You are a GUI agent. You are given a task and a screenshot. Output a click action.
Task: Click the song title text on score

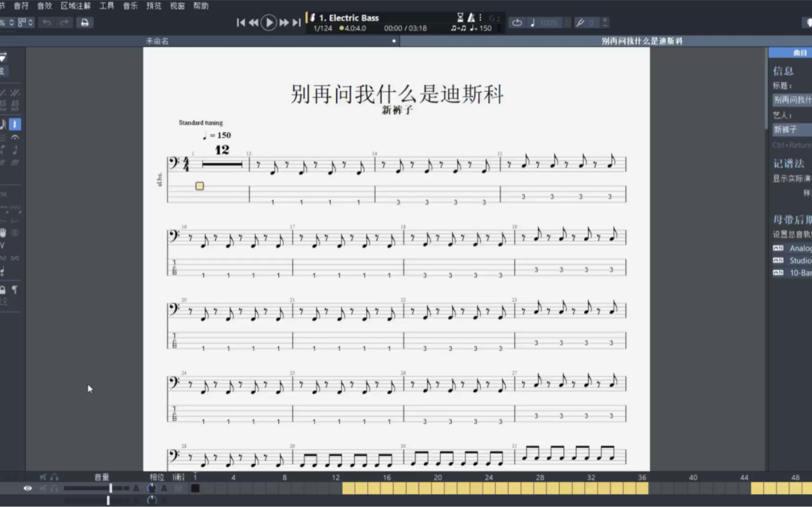[x=397, y=94]
